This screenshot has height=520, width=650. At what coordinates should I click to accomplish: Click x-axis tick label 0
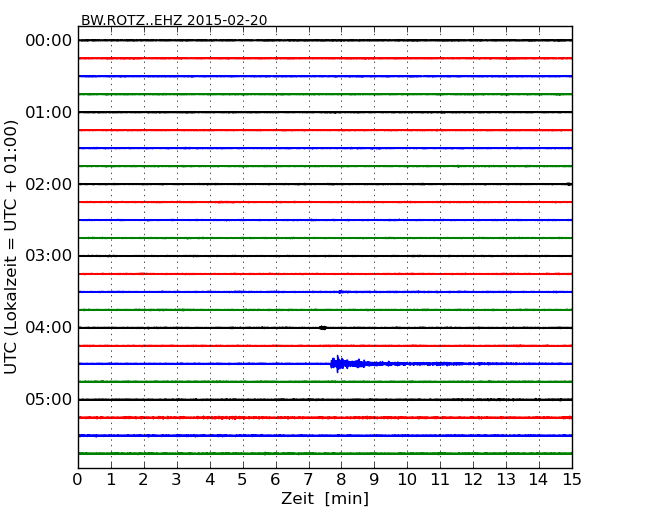point(78,480)
